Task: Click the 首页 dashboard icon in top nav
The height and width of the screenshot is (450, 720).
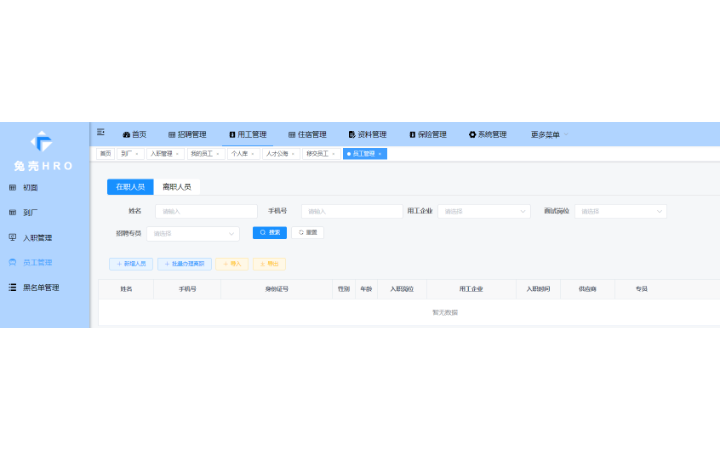Action: tap(126, 135)
